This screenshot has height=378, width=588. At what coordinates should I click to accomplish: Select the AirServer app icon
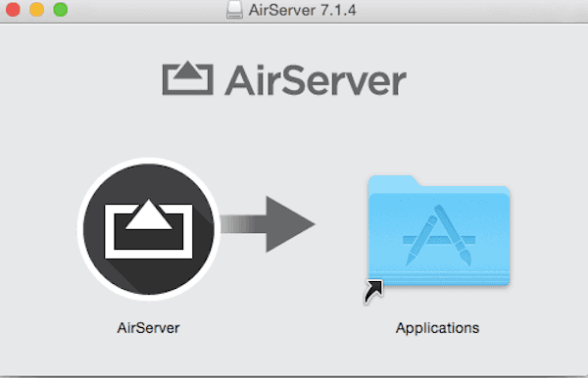pyautogui.click(x=149, y=229)
